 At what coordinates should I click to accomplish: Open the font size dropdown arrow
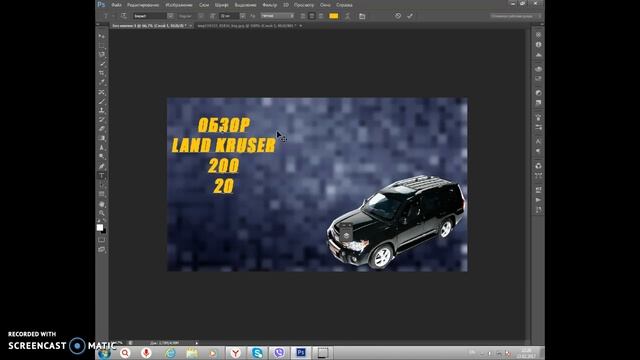point(243,16)
